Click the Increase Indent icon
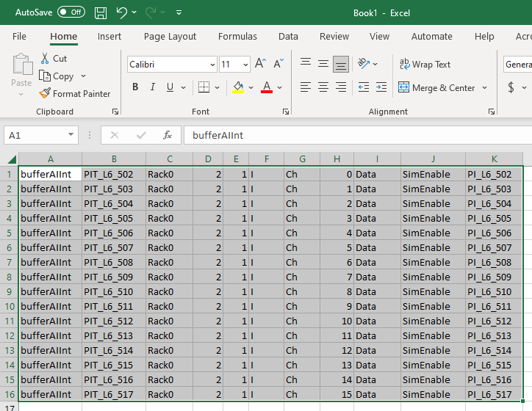 (x=381, y=87)
